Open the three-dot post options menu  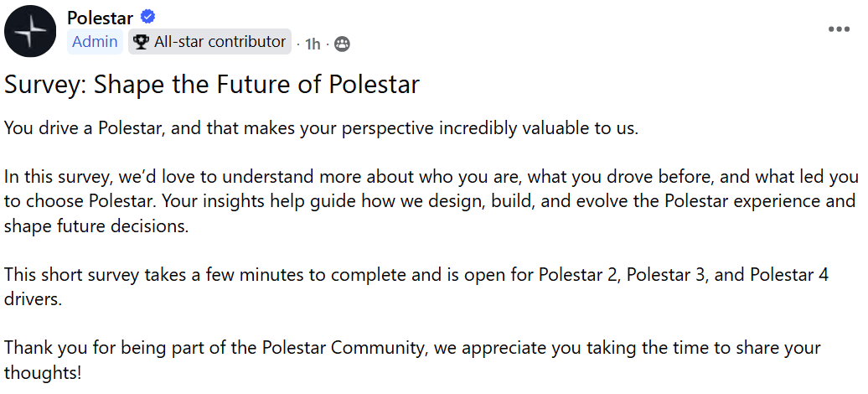tap(839, 29)
